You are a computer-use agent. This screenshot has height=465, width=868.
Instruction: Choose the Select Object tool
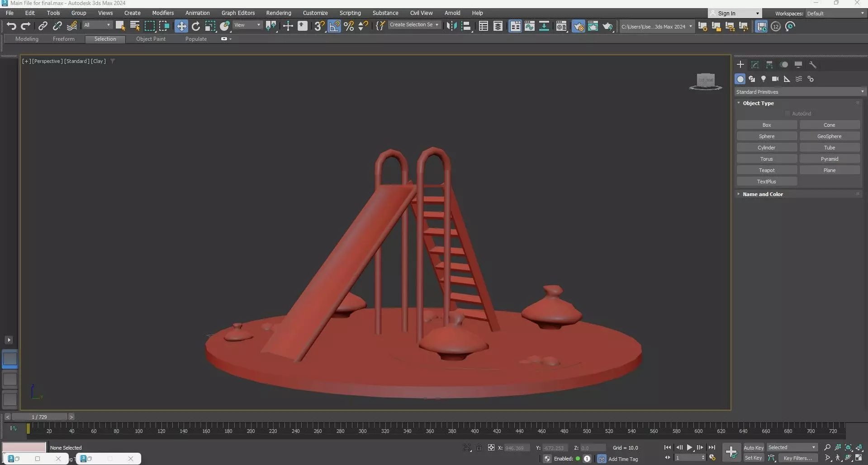[x=120, y=26]
